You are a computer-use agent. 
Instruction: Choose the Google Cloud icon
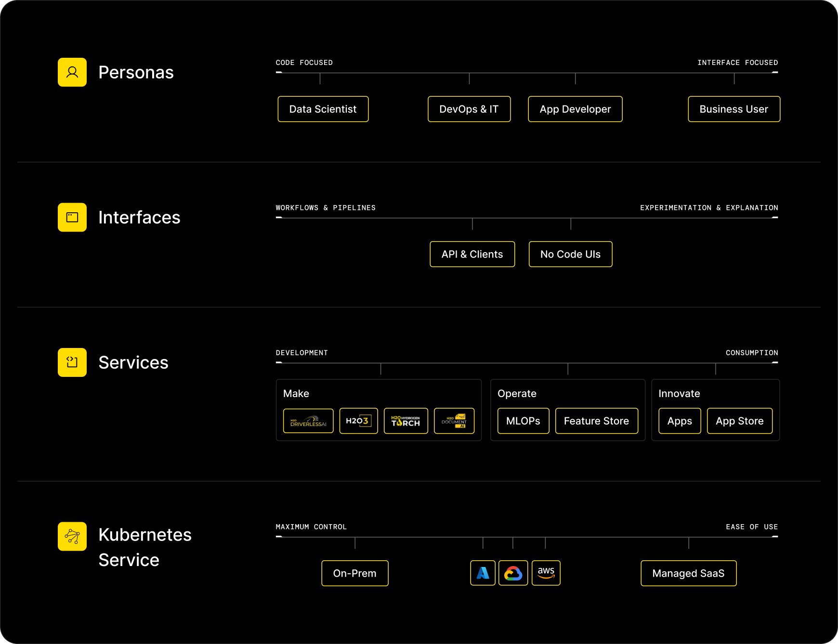pos(513,573)
